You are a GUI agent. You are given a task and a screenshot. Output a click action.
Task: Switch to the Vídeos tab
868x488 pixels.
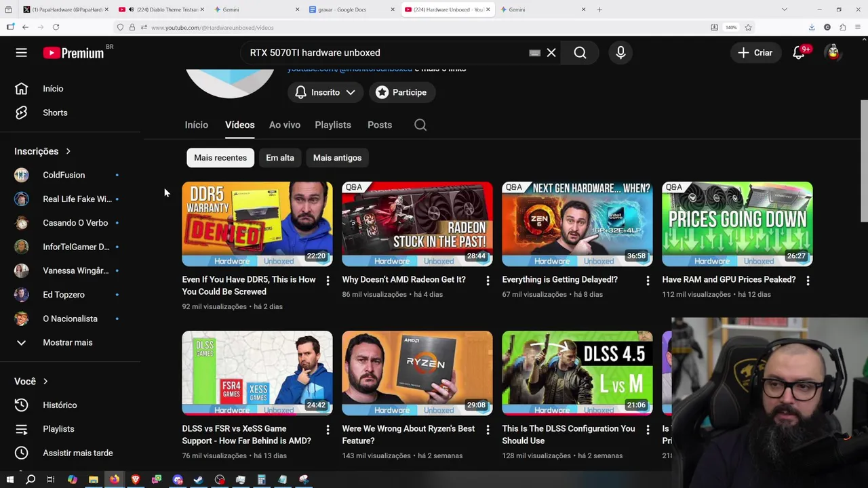pos(240,125)
